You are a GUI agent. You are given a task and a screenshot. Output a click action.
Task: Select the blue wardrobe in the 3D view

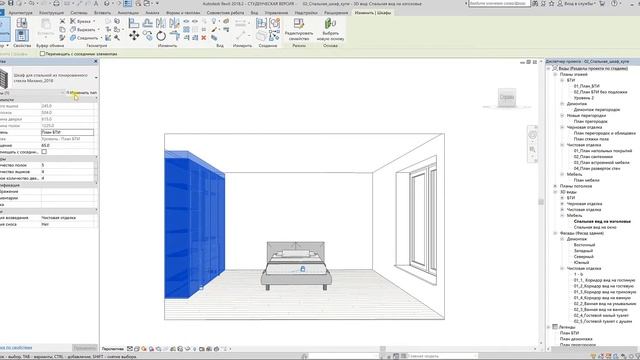click(194, 224)
